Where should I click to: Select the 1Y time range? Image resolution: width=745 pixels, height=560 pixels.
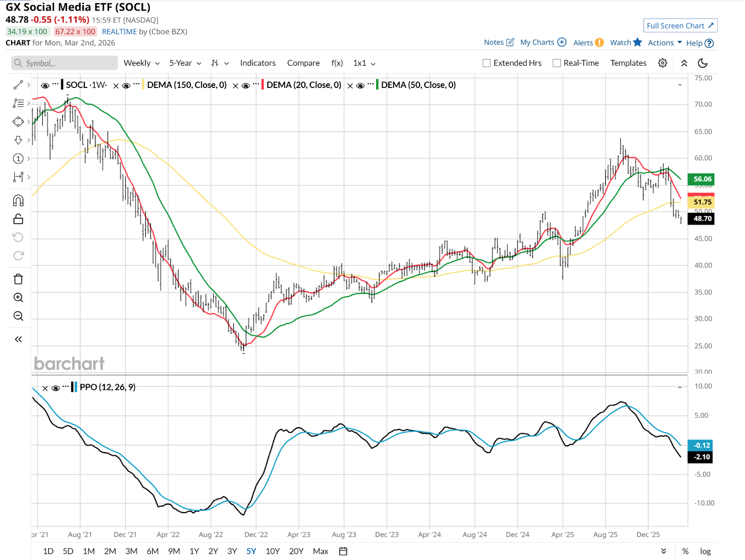point(194,551)
